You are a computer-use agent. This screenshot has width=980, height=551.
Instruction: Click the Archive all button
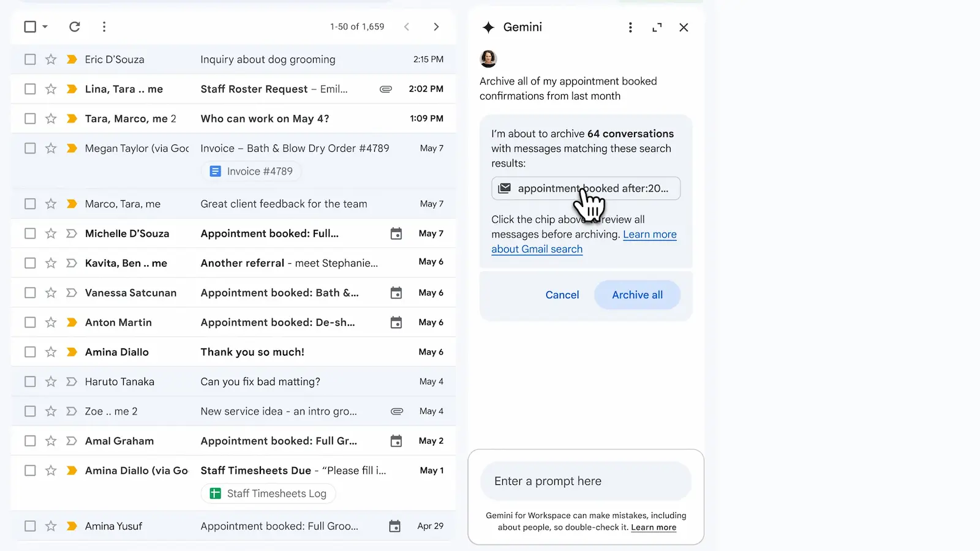click(x=637, y=295)
